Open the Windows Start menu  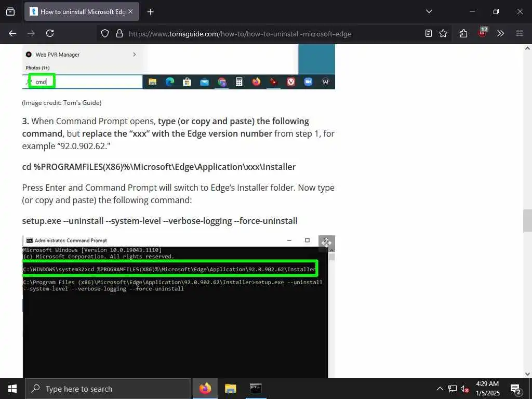tap(12, 389)
